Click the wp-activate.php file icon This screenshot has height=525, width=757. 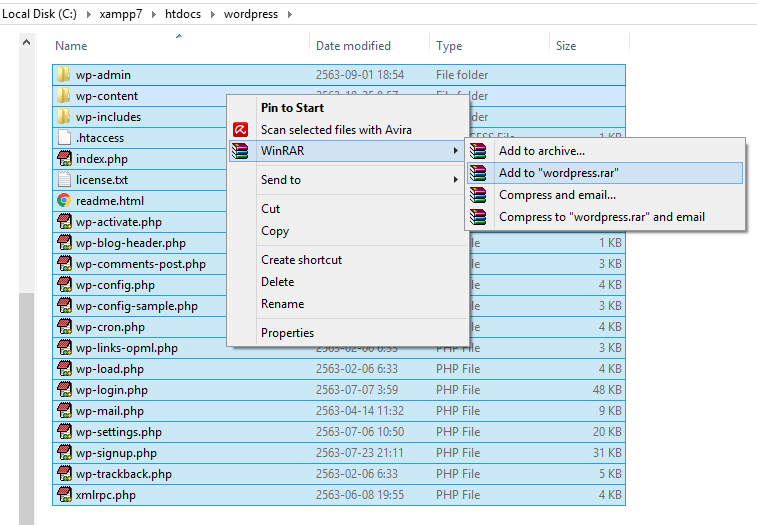[64, 222]
